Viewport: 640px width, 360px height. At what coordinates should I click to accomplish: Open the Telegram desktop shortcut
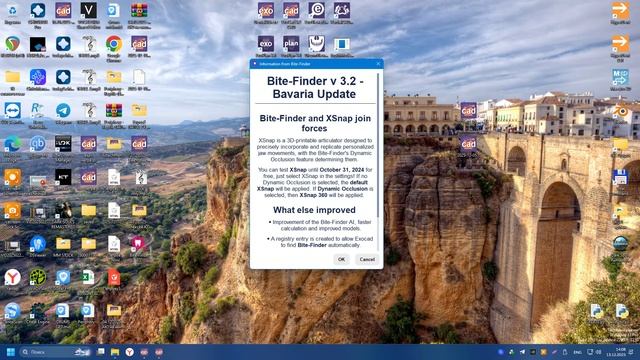pyautogui.click(x=63, y=113)
